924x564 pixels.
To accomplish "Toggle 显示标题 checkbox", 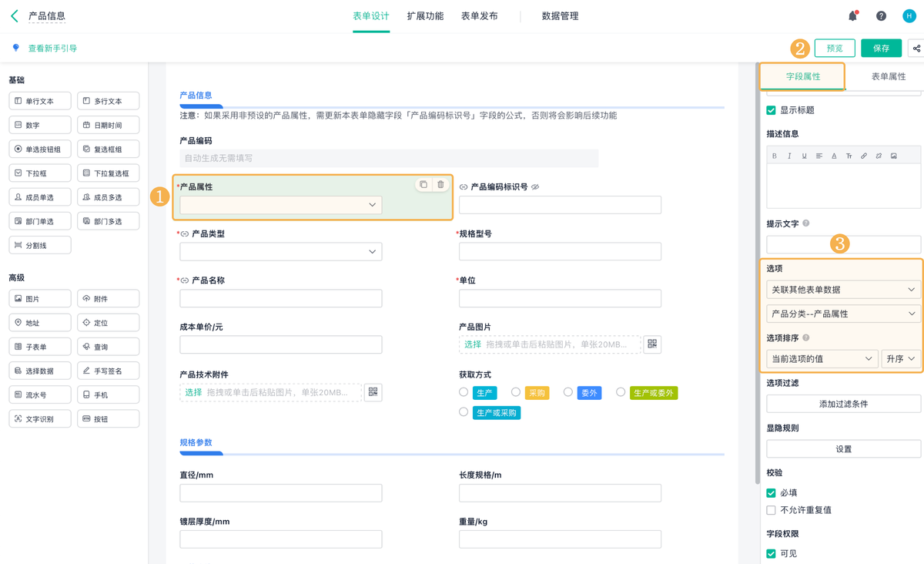I will coord(771,110).
